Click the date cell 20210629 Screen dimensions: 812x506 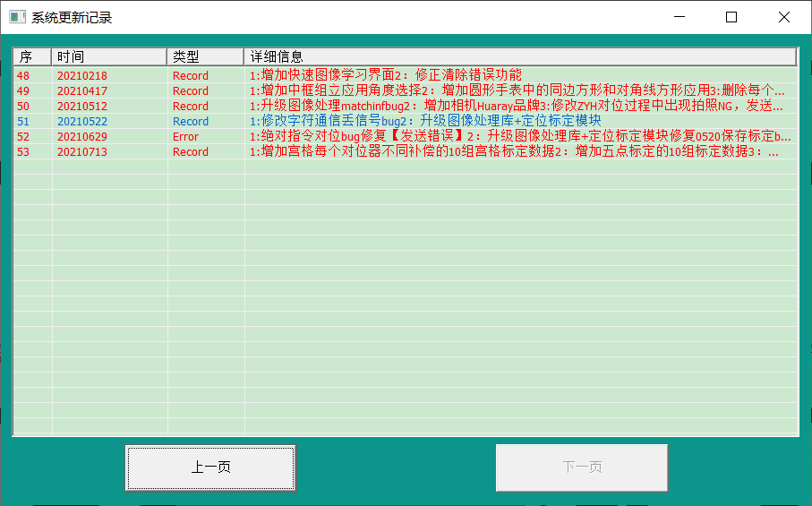click(81, 137)
